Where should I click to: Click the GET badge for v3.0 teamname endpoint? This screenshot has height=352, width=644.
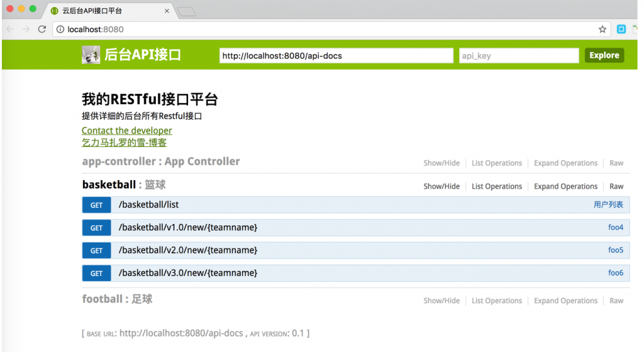pyautogui.click(x=97, y=273)
